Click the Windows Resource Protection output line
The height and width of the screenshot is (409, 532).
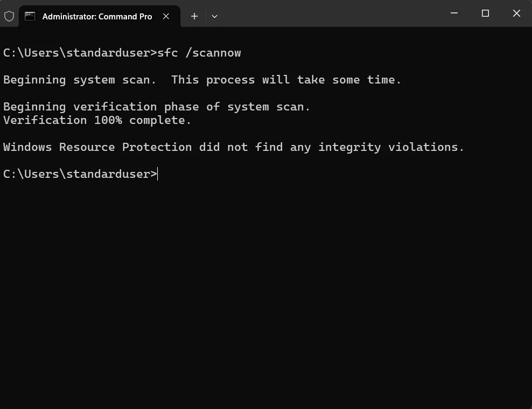coord(233,147)
